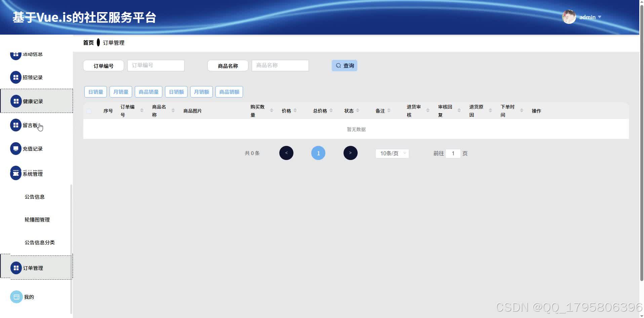Show 日销额 chart

[176, 92]
